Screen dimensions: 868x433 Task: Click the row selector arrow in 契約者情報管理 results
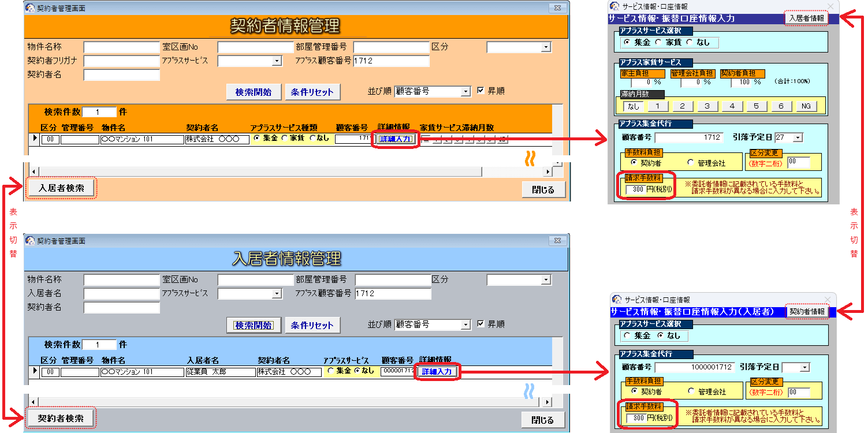(35, 139)
